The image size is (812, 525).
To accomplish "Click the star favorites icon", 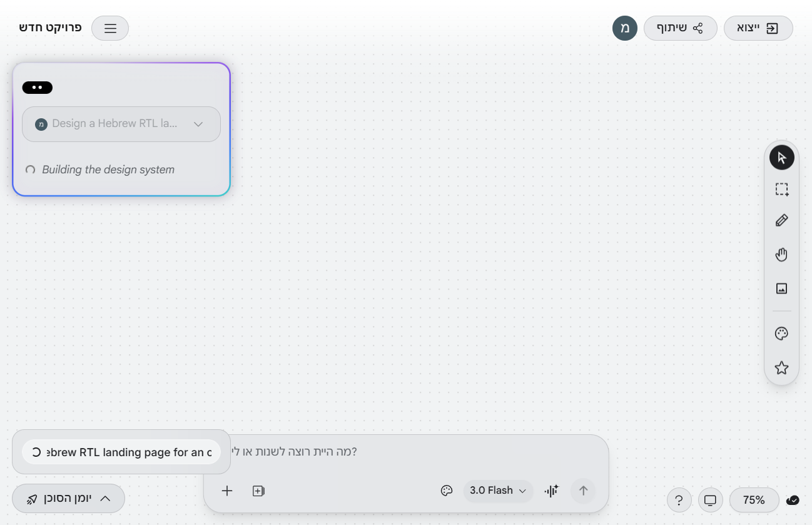I will pyautogui.click(x=781, y=368).
